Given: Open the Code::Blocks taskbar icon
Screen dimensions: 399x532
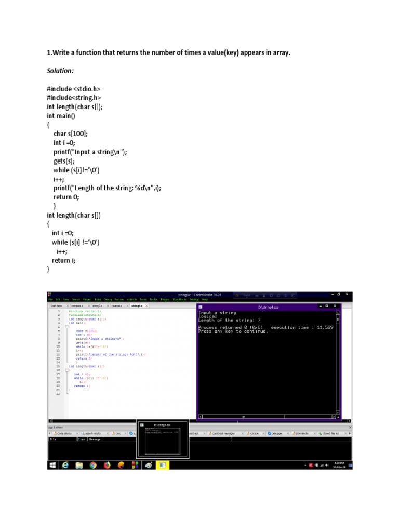Looking at the screenshot, I should [x=135, y=465].
